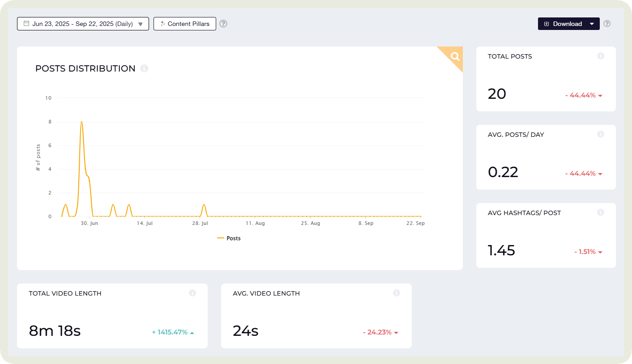The height and width of the screenshot is (364, 632).
Task: Toggle the Posts series in chart legend
Action: [x=229, y=238]
